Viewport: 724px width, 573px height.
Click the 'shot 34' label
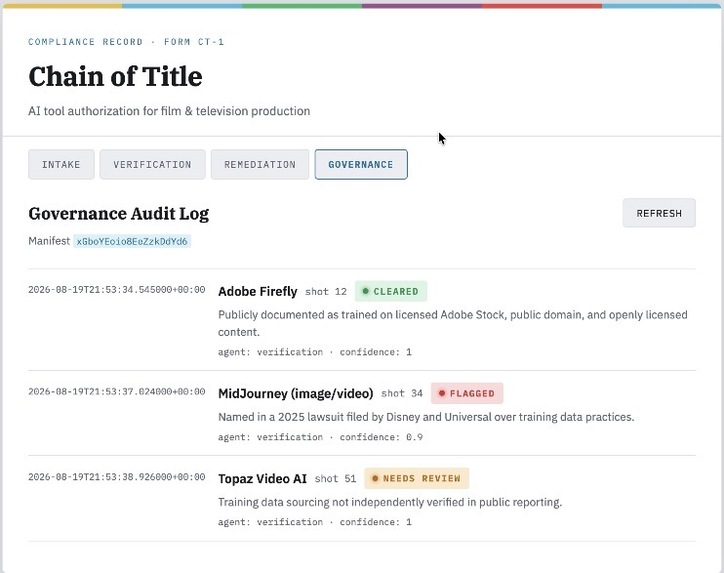[x=402, y=393]
